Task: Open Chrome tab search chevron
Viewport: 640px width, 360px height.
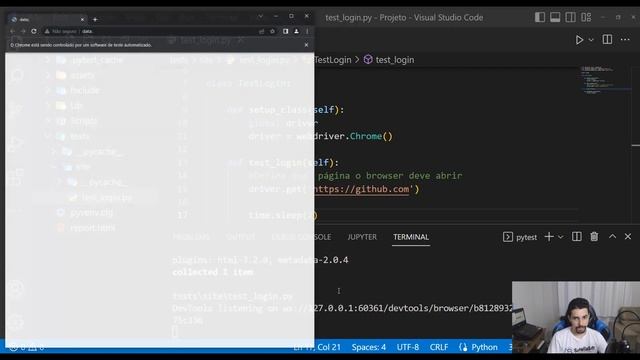Action: [x=260, y=16]
